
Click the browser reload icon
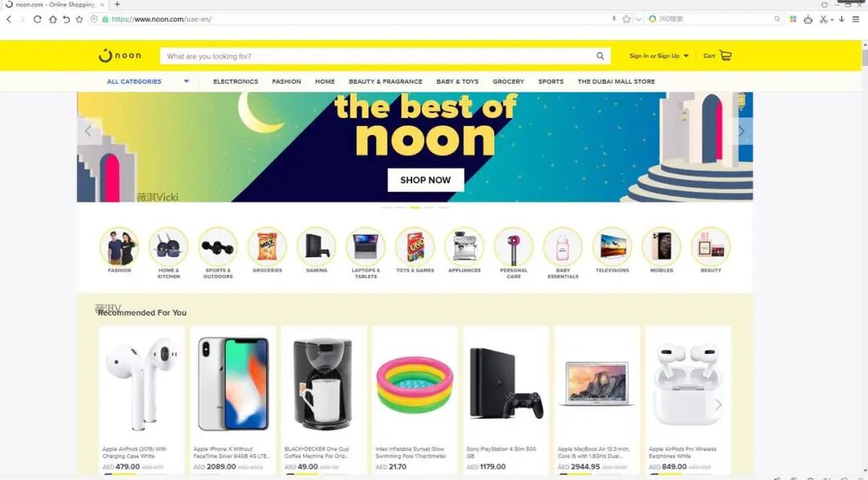(x=37, y=18)
